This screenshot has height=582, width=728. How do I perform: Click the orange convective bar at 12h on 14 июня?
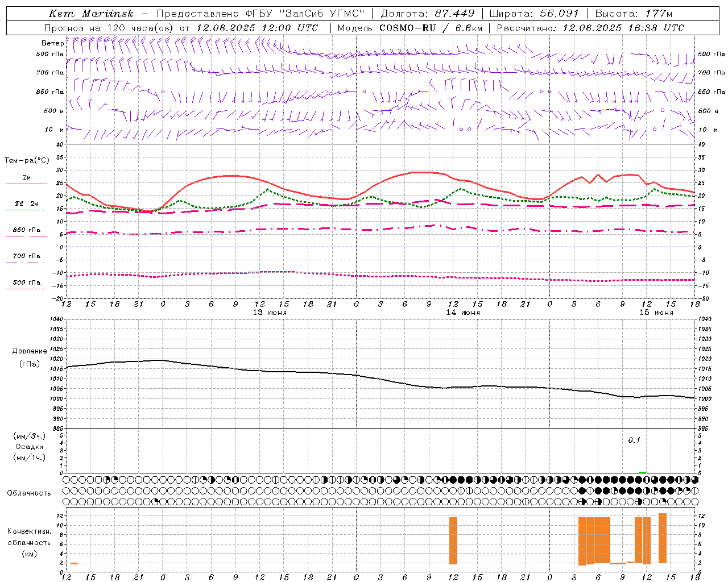[x=453, y=541]
